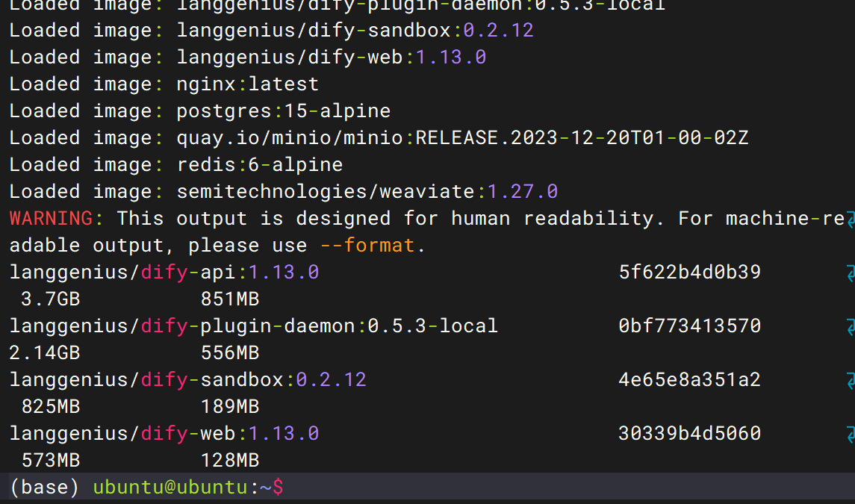Click the ubuntu@ubuntu prompt text
This screenshot has width=855, height=504.
tap(170, 487)
